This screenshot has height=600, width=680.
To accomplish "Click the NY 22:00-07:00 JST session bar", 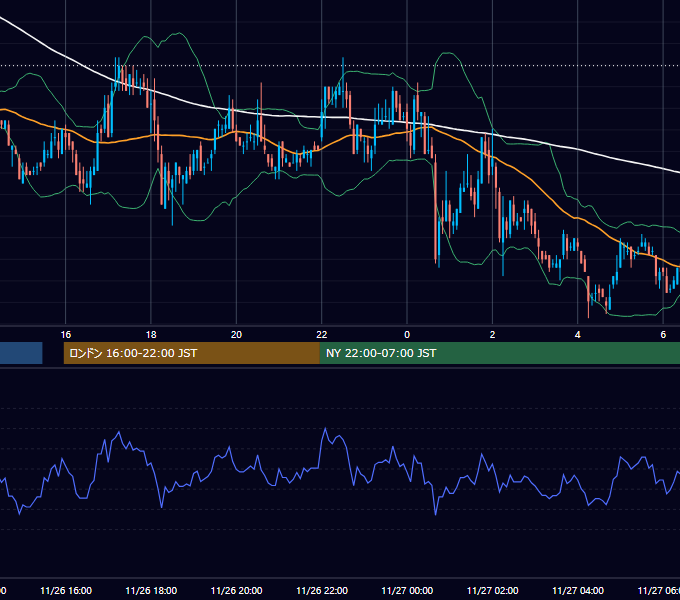I will 500,353.
